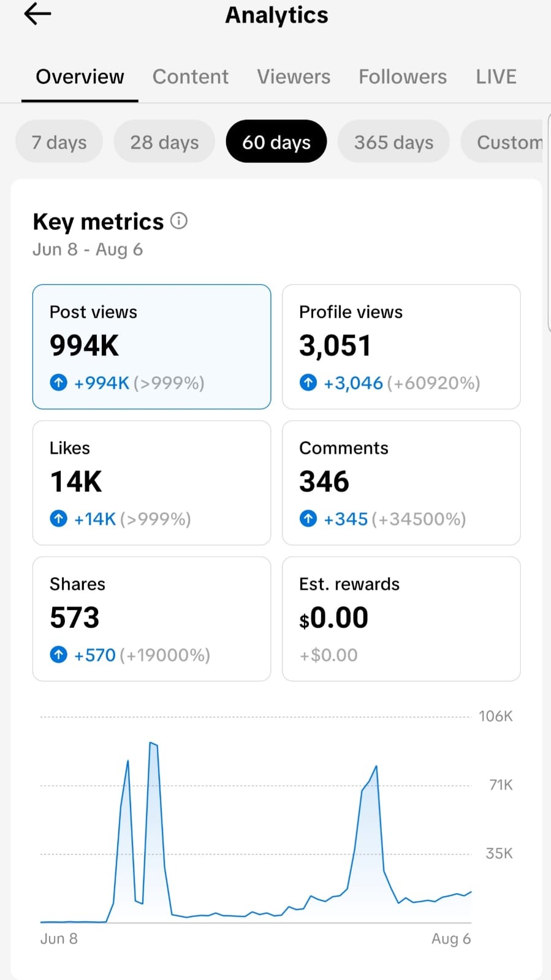551x980 pixels.
Task: Click the Post views up-arrow icon
Action: coord(58,383)
